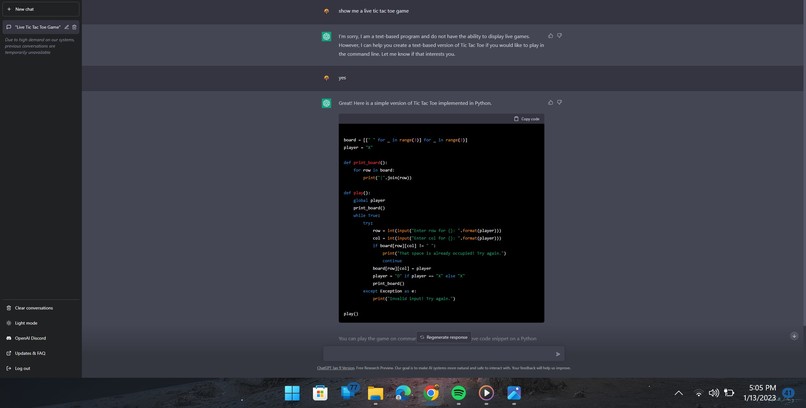
Task: Focus the chat message input field
Action: point(438,354)
